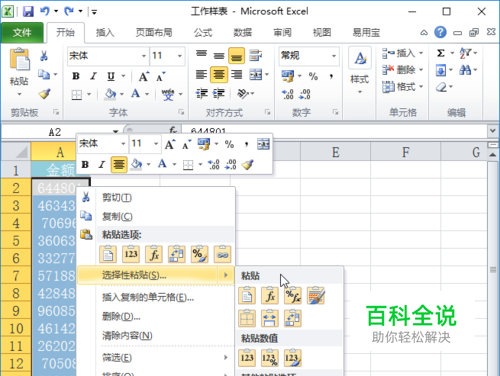Select 复制(C) in context menu

[x=157, y=216]
